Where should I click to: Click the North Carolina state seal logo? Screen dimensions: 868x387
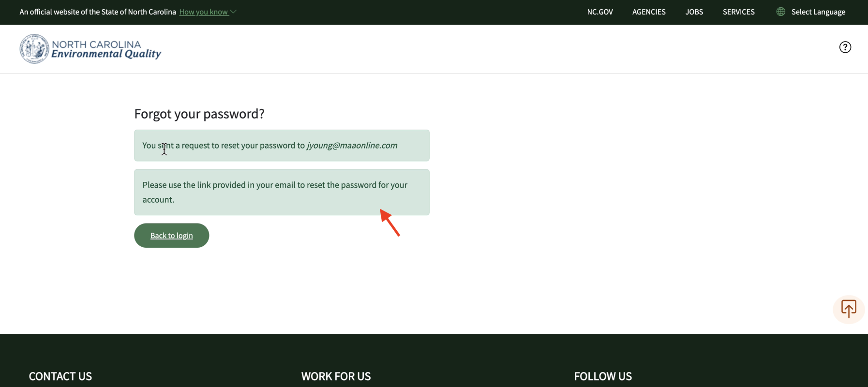point(34,49)
